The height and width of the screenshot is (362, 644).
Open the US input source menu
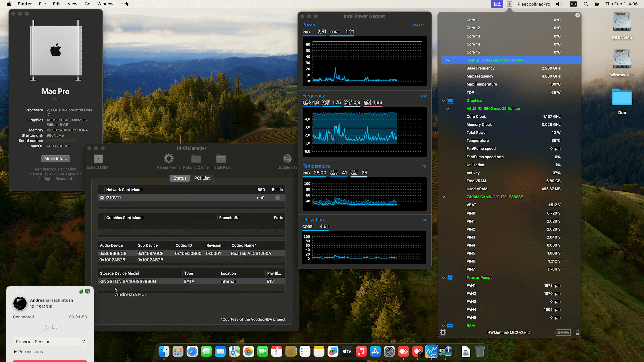pyautogui.click(x=573, y=4)
